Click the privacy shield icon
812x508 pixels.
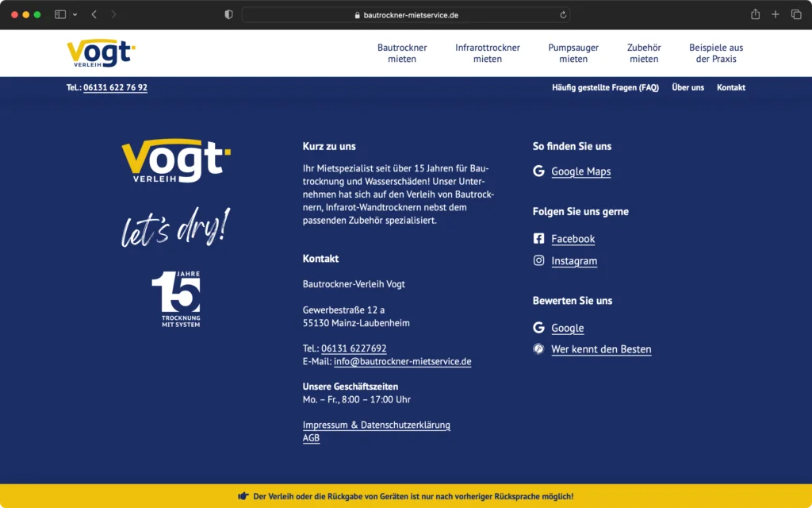tap(228, 14)
